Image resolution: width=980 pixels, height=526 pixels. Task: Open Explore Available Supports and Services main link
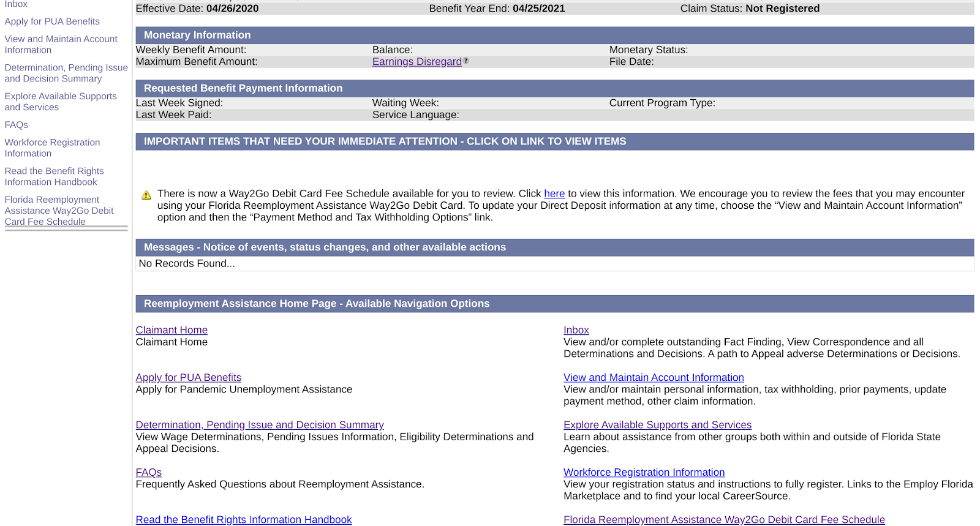[657, 425]
